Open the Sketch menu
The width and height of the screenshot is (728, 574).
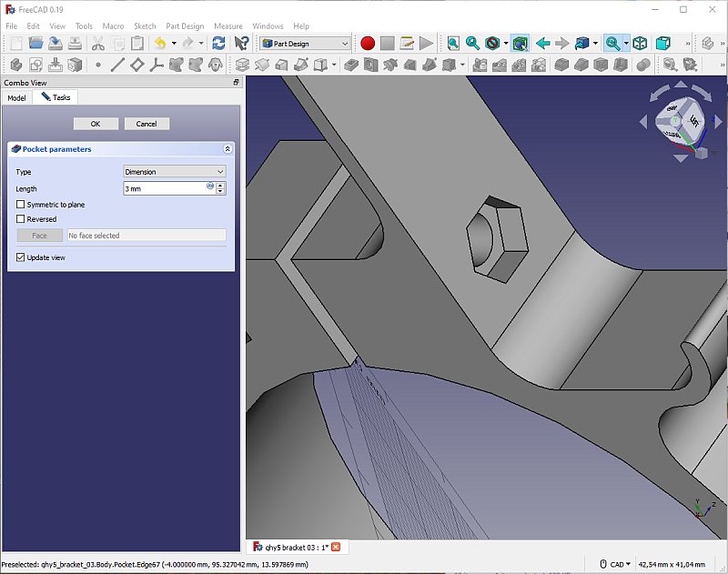point(145,26)
